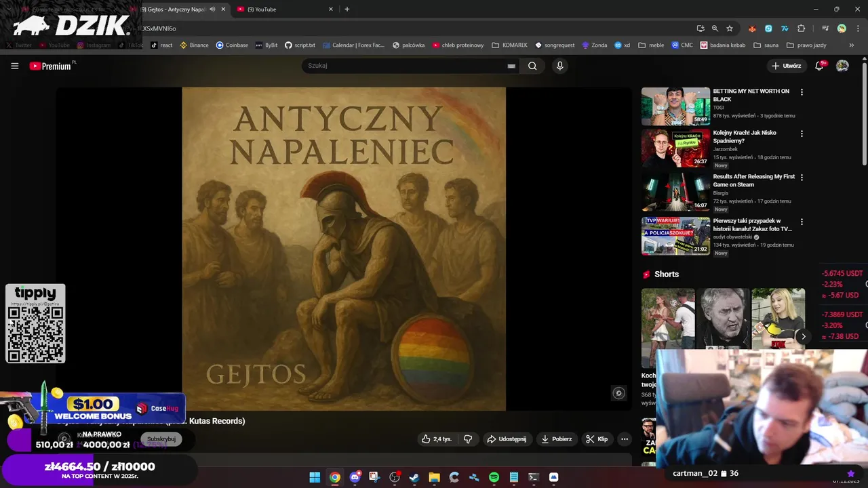
Task: Open options for Pierwszy taki przypadek video
Action: [x=802, y=222]
